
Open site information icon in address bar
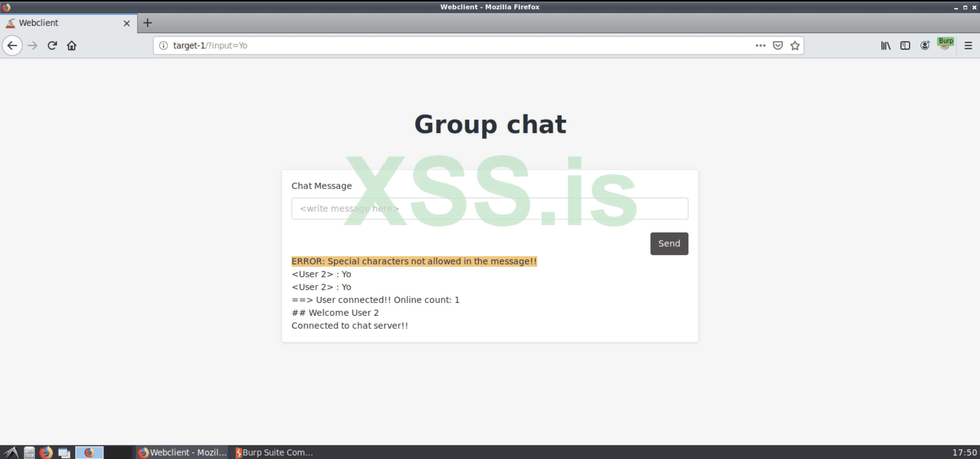(164, 46)
